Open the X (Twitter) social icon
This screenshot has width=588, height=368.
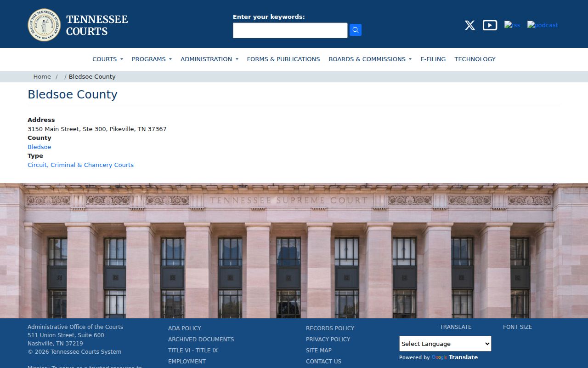(x=469, y=25)
